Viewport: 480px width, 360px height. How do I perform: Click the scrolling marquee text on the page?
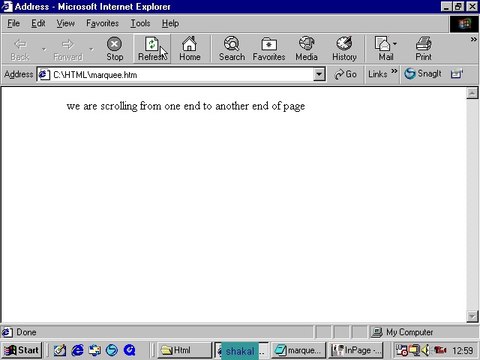coord(186,106)
